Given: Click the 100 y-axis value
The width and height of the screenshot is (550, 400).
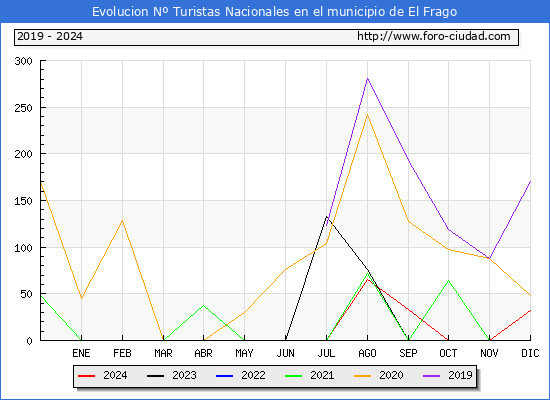Looking at the screenshot, I should point(24,248).
